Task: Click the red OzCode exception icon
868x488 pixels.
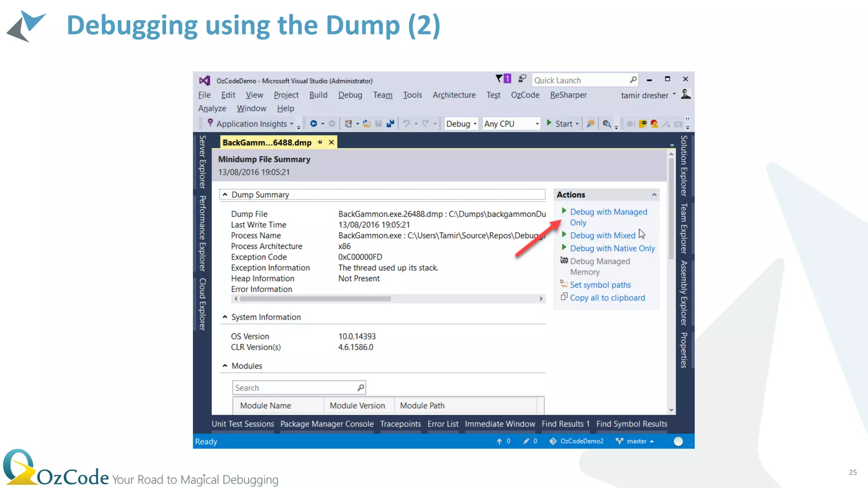Action: (x=654, y=124)
